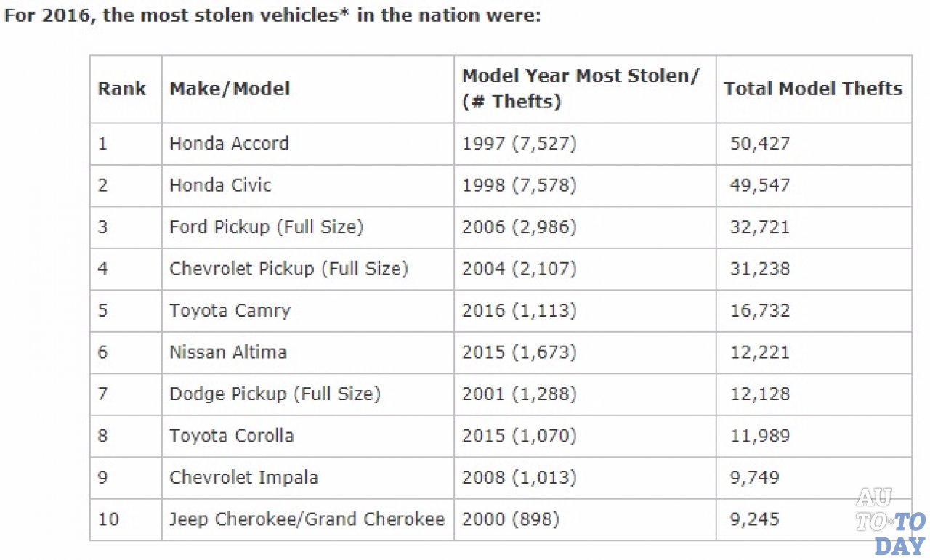Select the Honda Accord cell
Viewport: 930px width, 560px height.
[x=229, y=143]
